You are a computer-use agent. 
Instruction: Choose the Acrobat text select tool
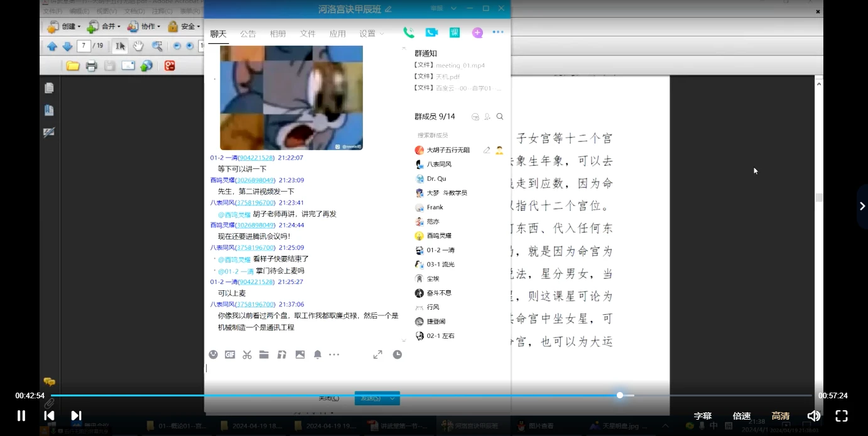click(x=120, y=46)
